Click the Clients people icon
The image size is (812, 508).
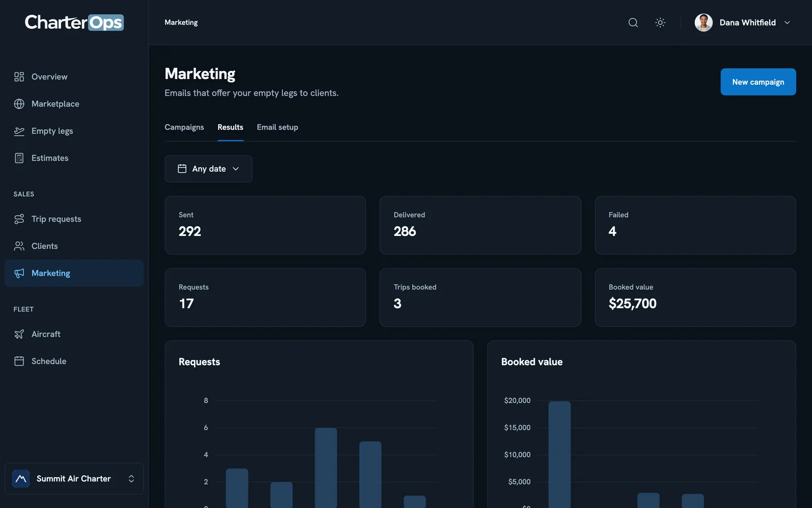pyautogui.click(x=19, y=246)
